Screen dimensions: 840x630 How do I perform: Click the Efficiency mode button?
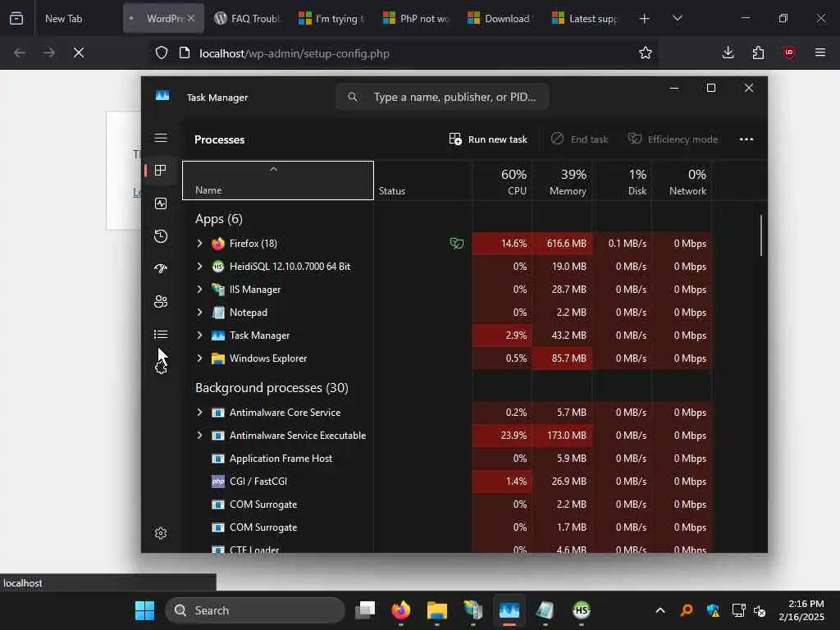tap(673, 139)
